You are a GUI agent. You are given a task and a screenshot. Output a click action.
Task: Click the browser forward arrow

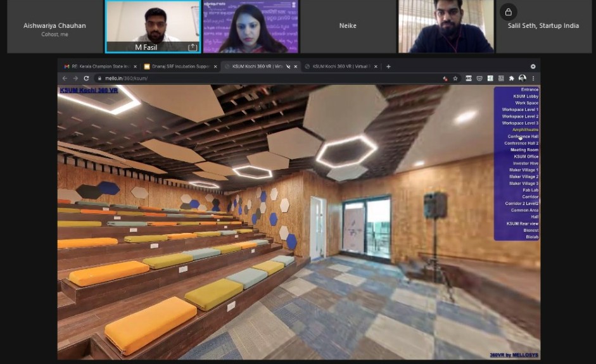[x=75, y=78]
